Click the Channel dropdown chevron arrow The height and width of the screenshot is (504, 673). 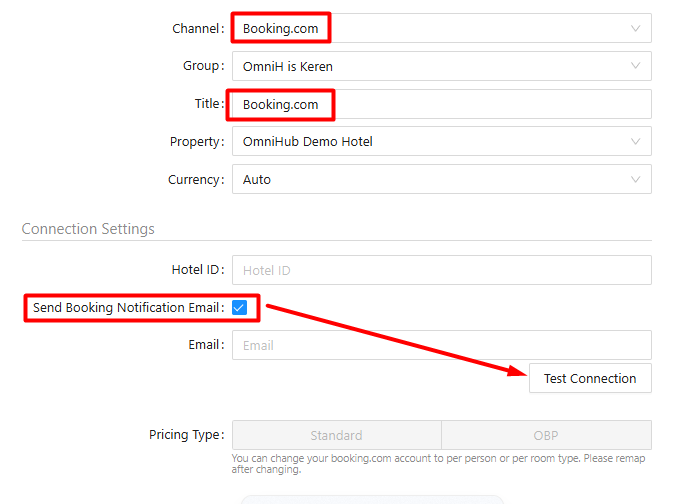[636, 29]
